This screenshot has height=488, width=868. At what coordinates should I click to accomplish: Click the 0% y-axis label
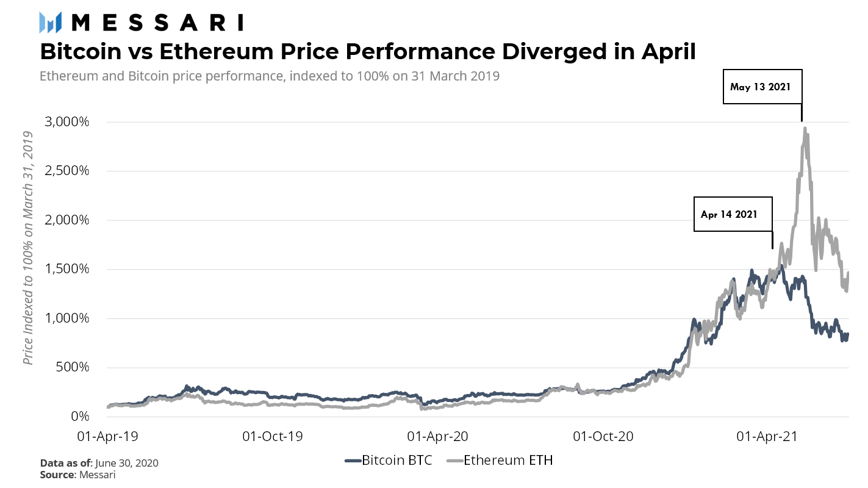click(80, 416)
